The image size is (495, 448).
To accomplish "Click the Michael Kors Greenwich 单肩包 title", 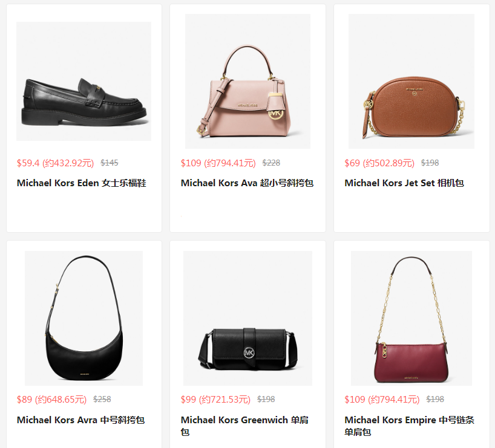I will (x=244, y=426).
